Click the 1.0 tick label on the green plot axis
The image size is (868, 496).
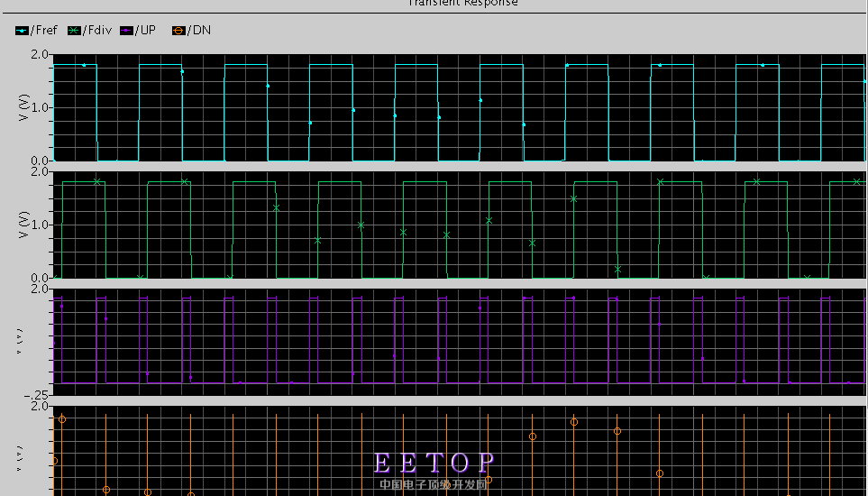click(x=41, y=225)
